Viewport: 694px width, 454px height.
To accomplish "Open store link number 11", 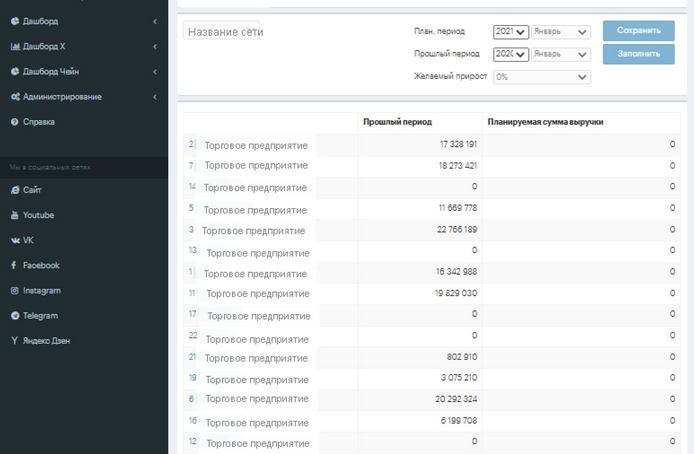I will [x=191, y=293].
